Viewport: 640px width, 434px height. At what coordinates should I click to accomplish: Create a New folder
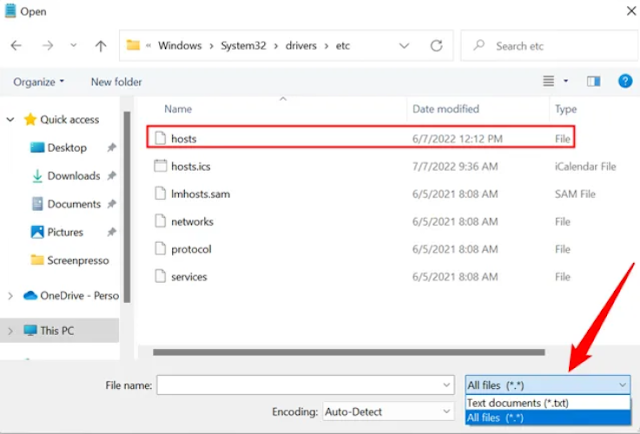116,82
